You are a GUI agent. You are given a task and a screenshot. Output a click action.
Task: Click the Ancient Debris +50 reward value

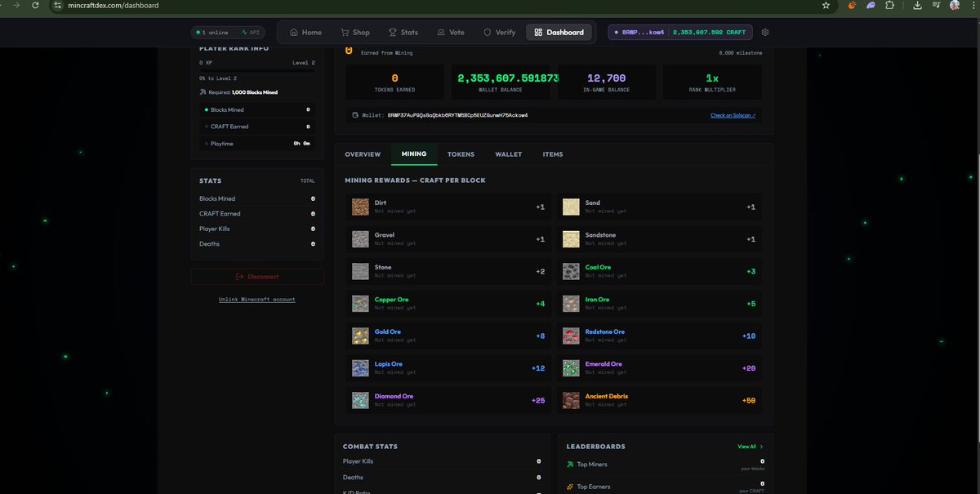point(748,400)
